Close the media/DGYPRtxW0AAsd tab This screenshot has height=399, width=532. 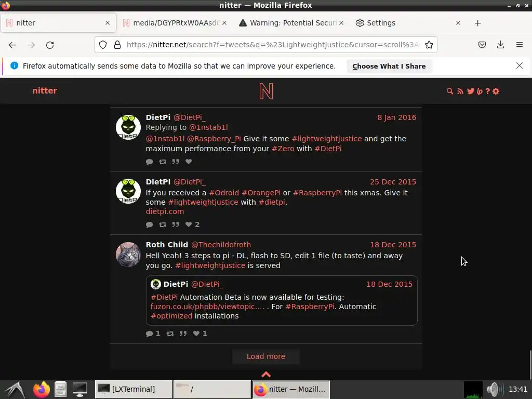(224, 23)
